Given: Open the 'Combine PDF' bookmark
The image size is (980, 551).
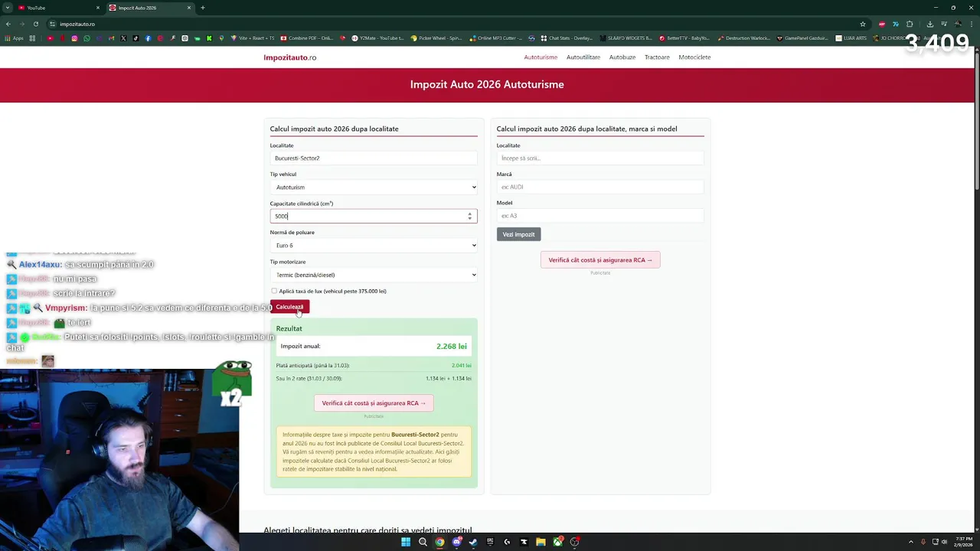Looking at the screenshot, I should 307,38.
